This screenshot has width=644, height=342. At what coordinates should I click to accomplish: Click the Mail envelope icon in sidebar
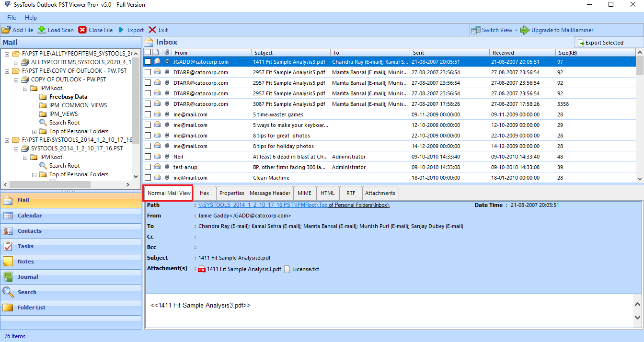pyautogui.click(x=8, y=200)
